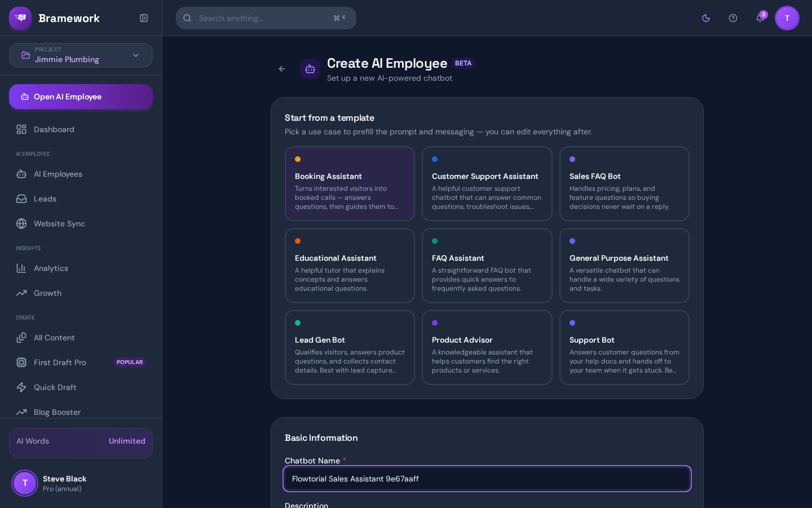Viewport: 812px width, 508px height.
Task: Launch Quick Draft
Action: click(x=81, y=387)
